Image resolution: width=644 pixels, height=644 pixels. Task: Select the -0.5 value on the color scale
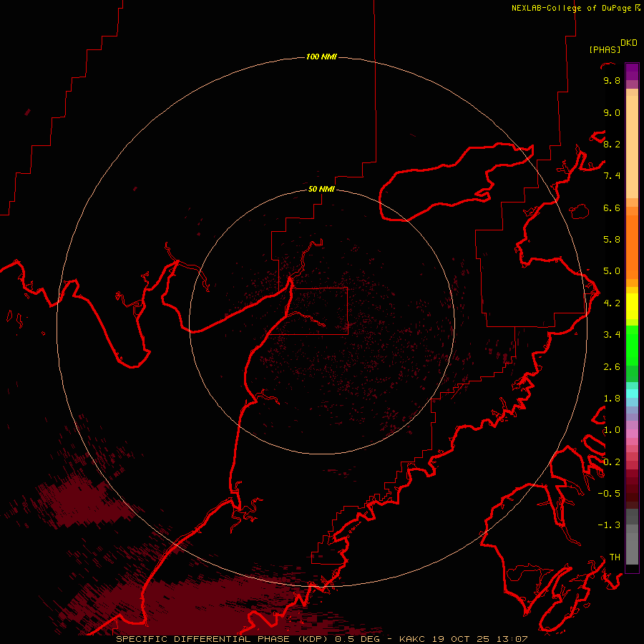pyautogui.click(x=609, y=494)
